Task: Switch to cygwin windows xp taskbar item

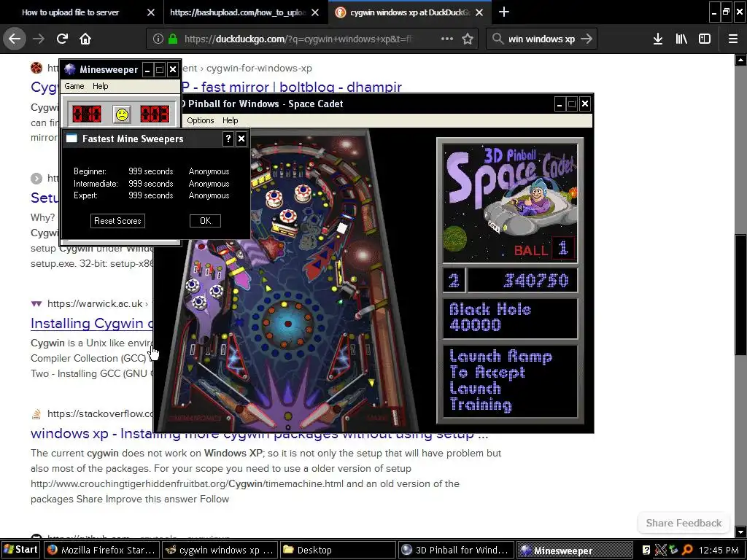Action: point(219,550)
